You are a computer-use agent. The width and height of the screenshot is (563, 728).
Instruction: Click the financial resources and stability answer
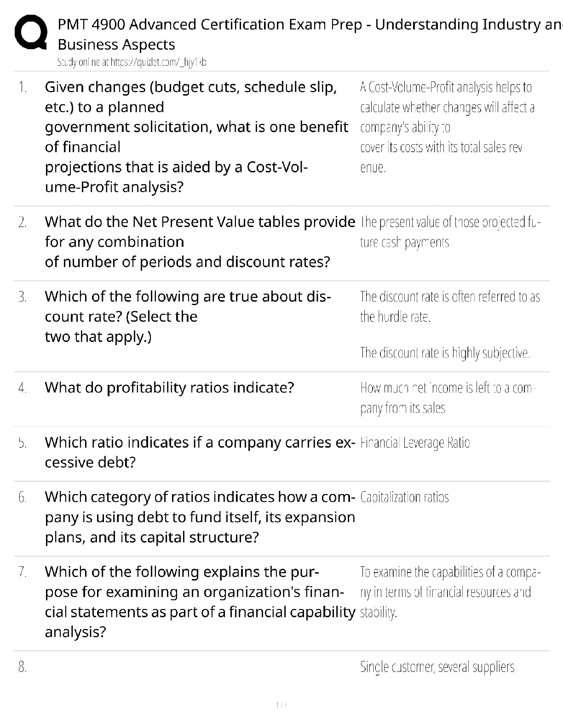pos(450,592)
